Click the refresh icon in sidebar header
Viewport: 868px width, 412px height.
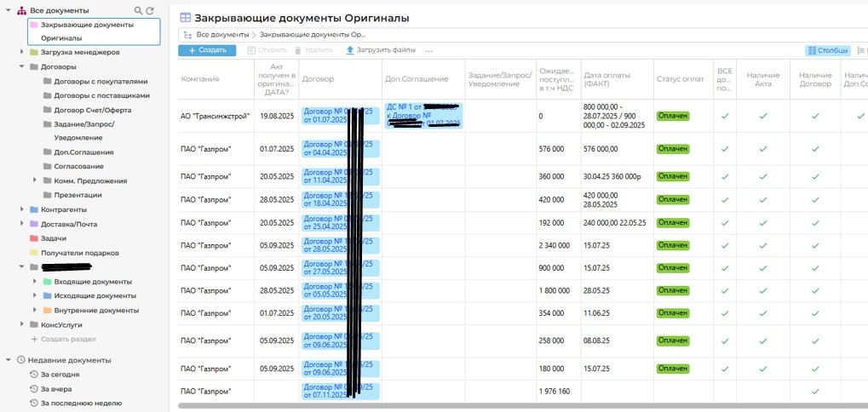[x=149, y=10]
